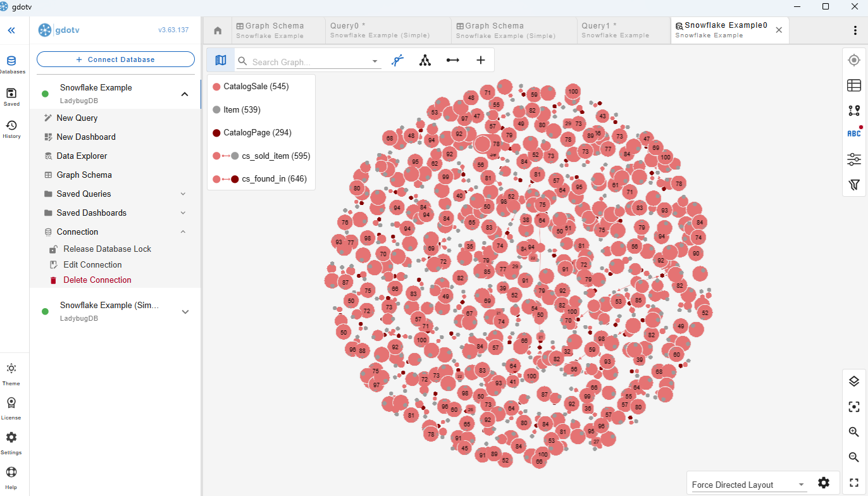Viewport: 868px width, 496px height.
Task: Click the v3.63.137 version label
Action: point(173,30)
